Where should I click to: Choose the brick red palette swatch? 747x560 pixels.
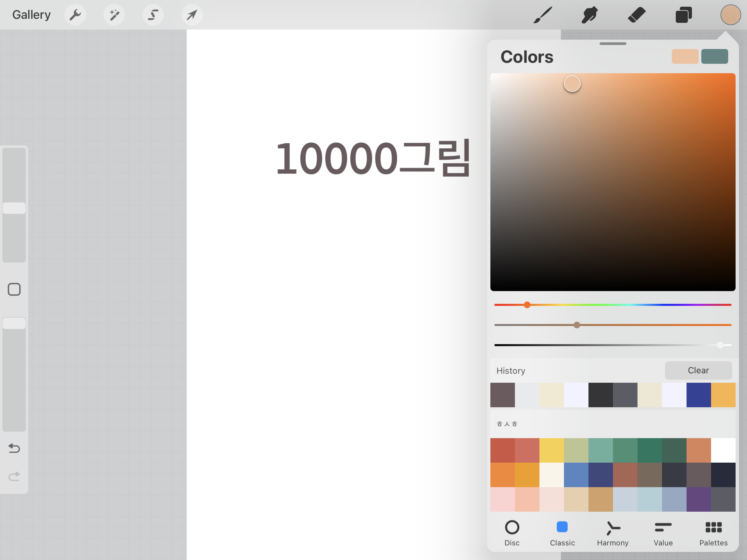click(x=502, y=450)
